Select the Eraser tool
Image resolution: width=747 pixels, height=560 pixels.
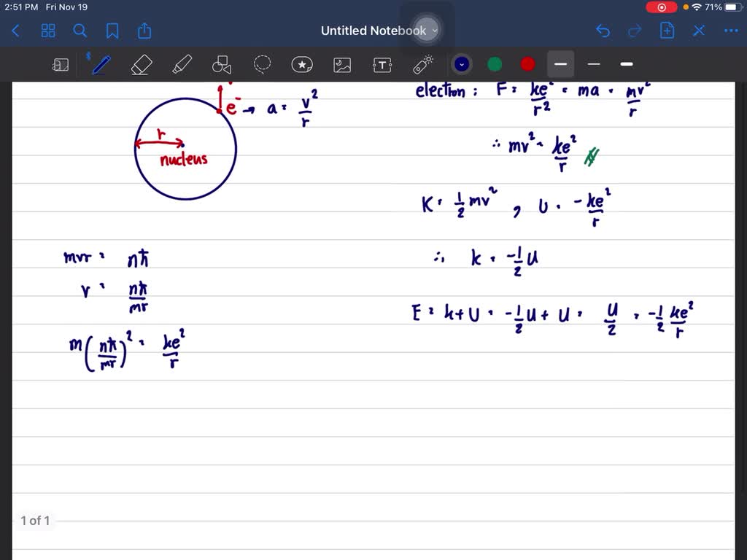141,64
